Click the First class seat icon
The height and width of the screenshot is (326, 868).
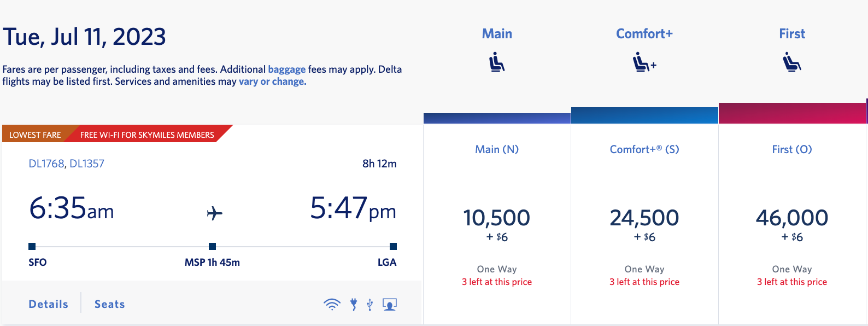(x=792, y=62)
